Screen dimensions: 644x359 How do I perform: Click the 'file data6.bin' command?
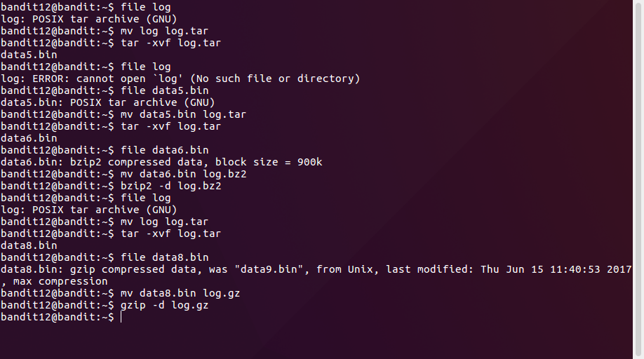click(x=164, y=151)
